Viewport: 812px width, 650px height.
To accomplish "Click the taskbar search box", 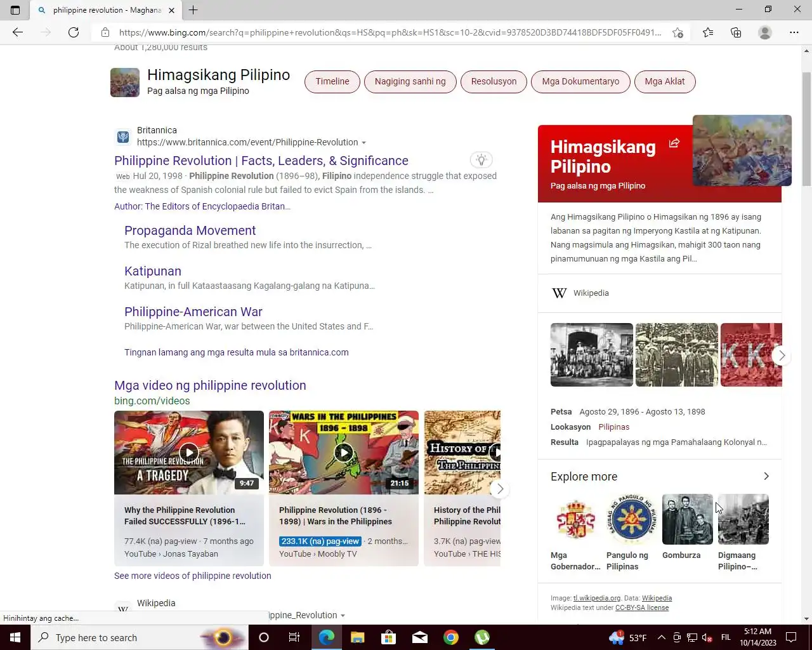I will (x=140, y=637).
